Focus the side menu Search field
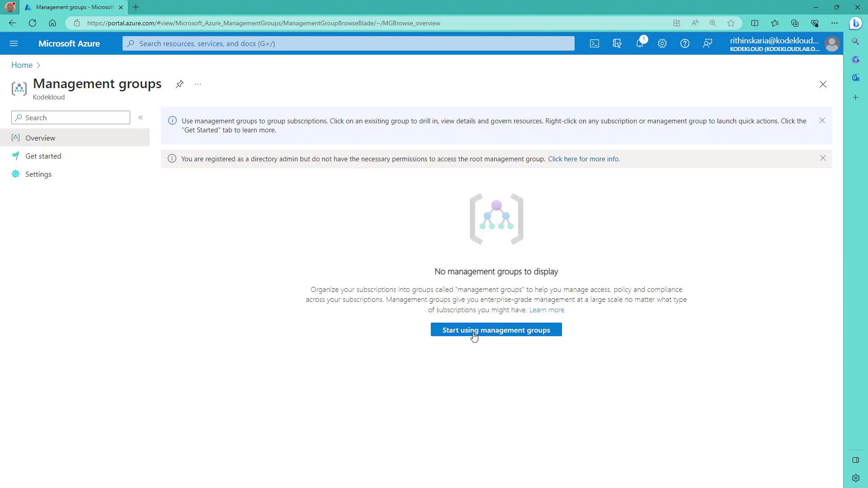Viewport: 868px width, 488px height. click(71, 117)
